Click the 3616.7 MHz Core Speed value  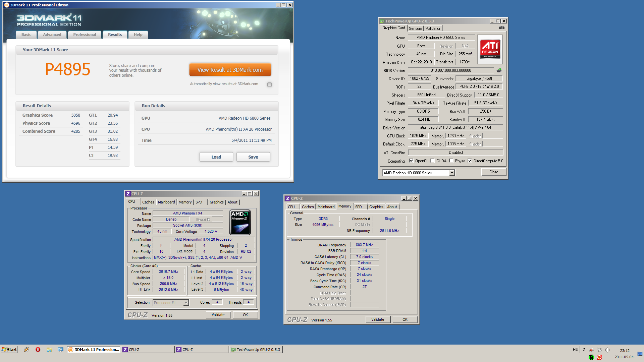[x=168, y=271]
